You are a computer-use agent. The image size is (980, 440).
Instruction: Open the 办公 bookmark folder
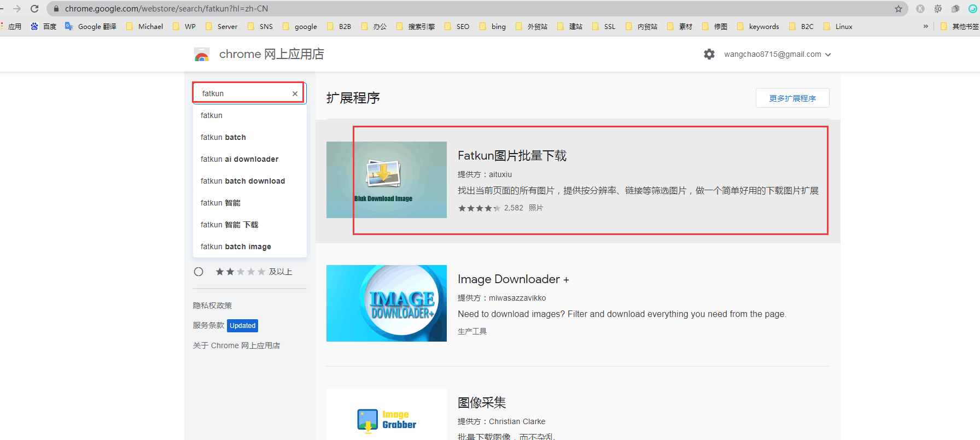tap(374, 26)
